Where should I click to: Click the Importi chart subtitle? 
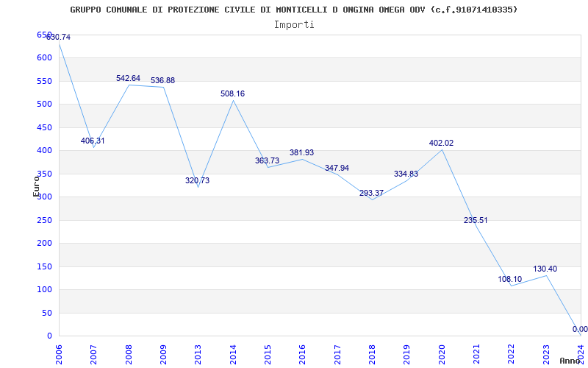[x=294, y=25]
